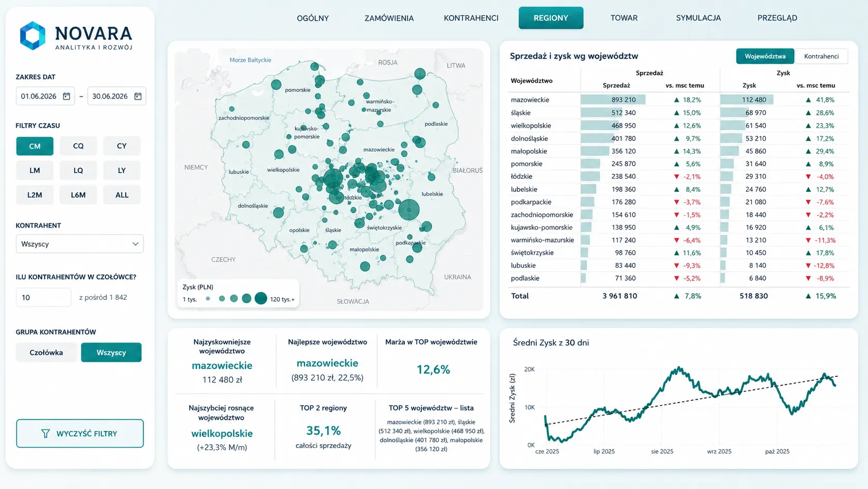This screenshot has width=868, height=489.
Task: Click the red down arrow in lubuskie profit row
Action: click(x=808, y=266)
